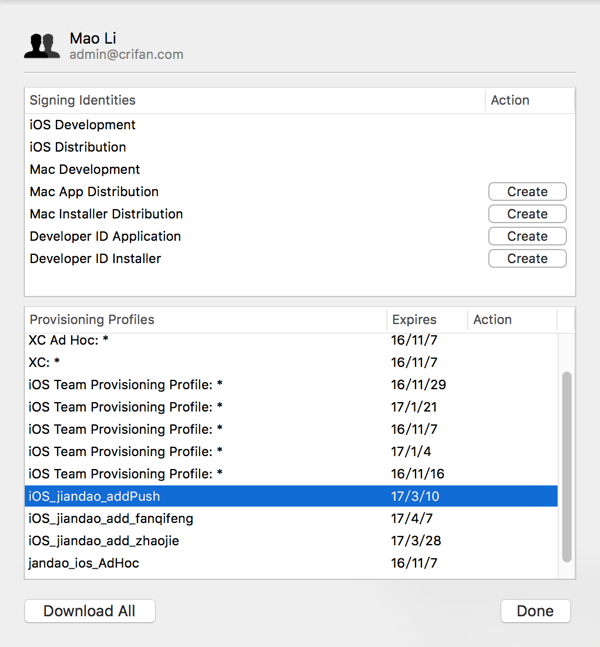The image size is (600, 647).
Task: Select the iOS_jiandao_addPush provisioning profile
Action: (x=95, y=496)
